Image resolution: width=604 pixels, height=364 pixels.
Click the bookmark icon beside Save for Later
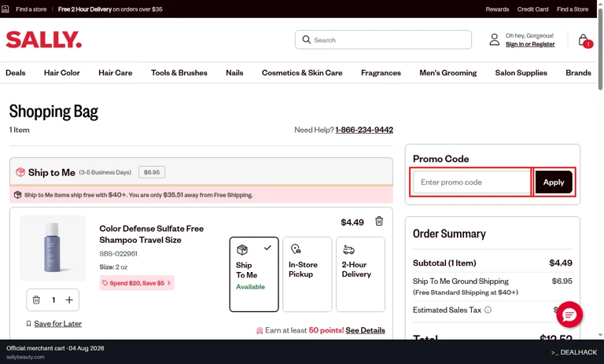[28, 324]
